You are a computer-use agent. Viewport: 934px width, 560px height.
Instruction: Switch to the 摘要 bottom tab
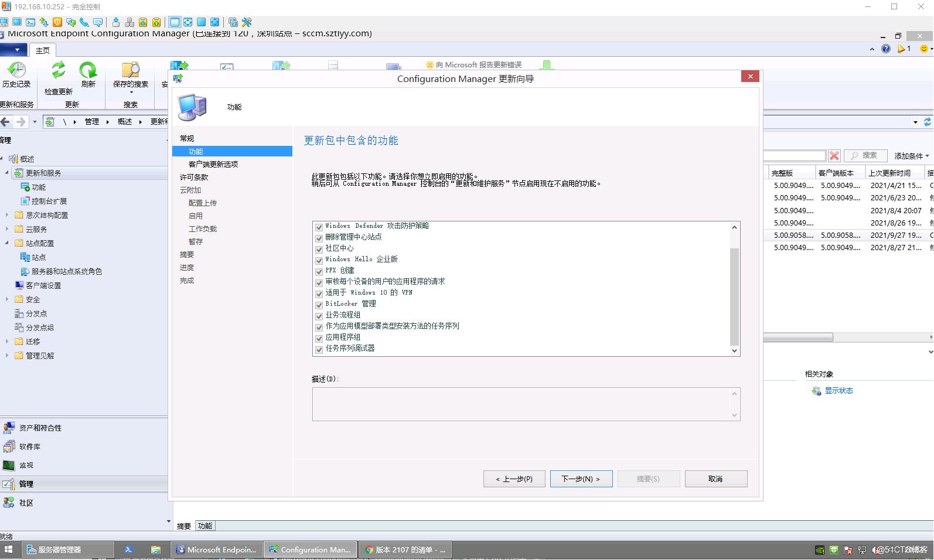tap(184, 526)
